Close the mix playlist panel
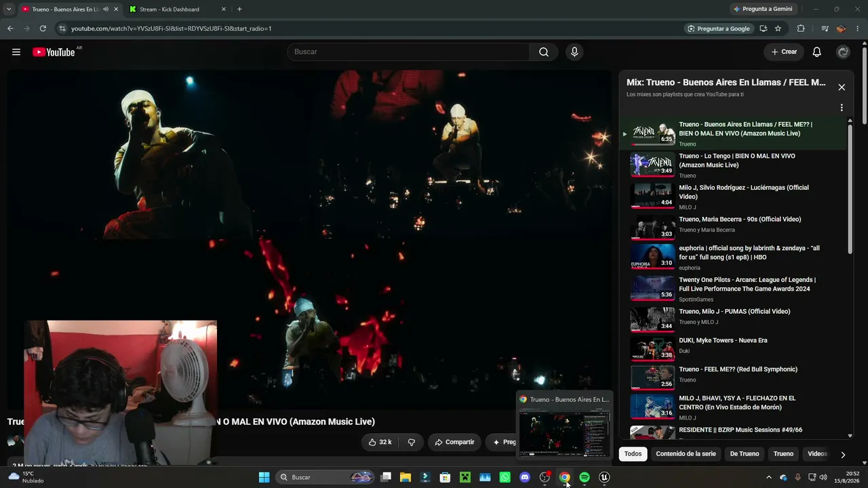 pyautogui.click(x=842, y=87)
